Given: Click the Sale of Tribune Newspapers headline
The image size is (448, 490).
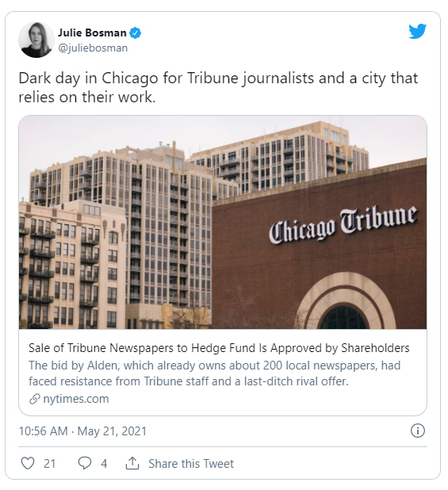Looking at the screenshot, I should (219, 348).
